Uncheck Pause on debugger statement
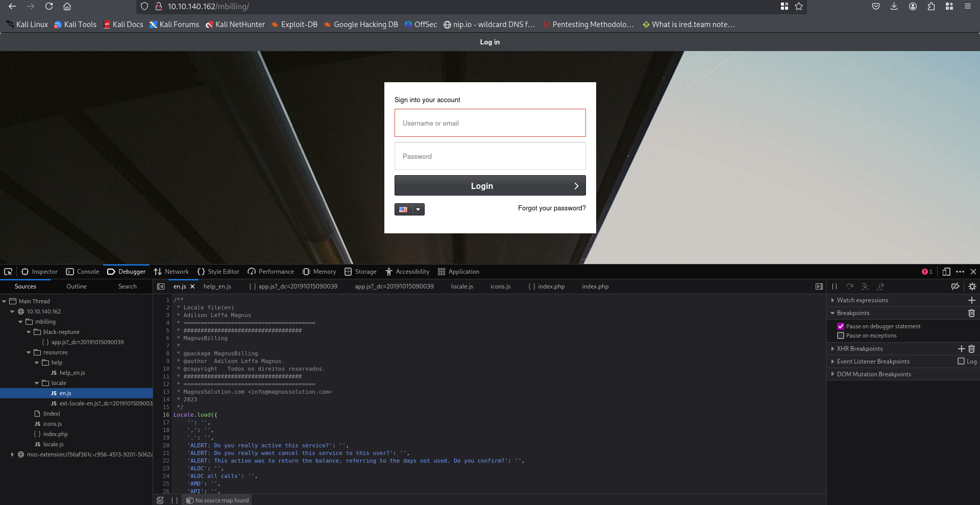The height and width of the screenshot is (505, 980). point(841,326)
